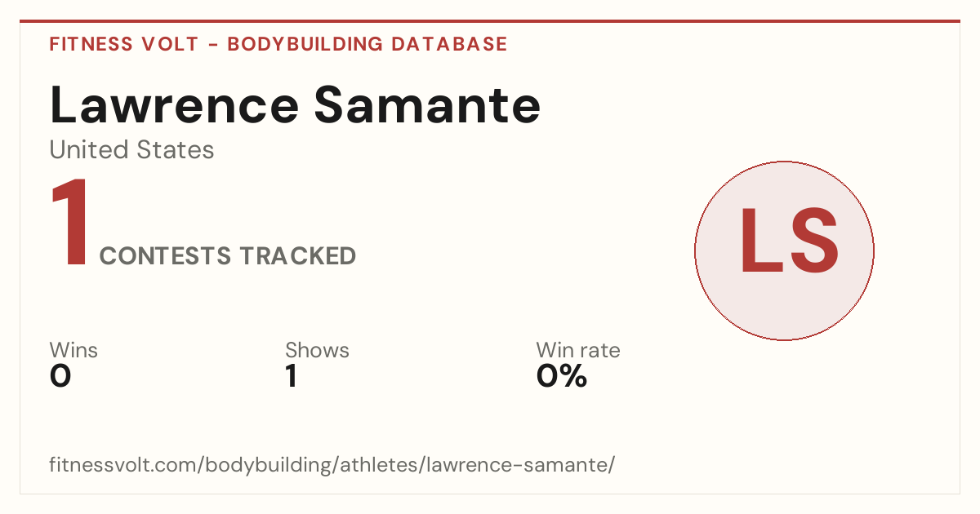Click the CONTESTS TRACKED label
The height and width of the screenshot is (514, 980).
[228, 256]
